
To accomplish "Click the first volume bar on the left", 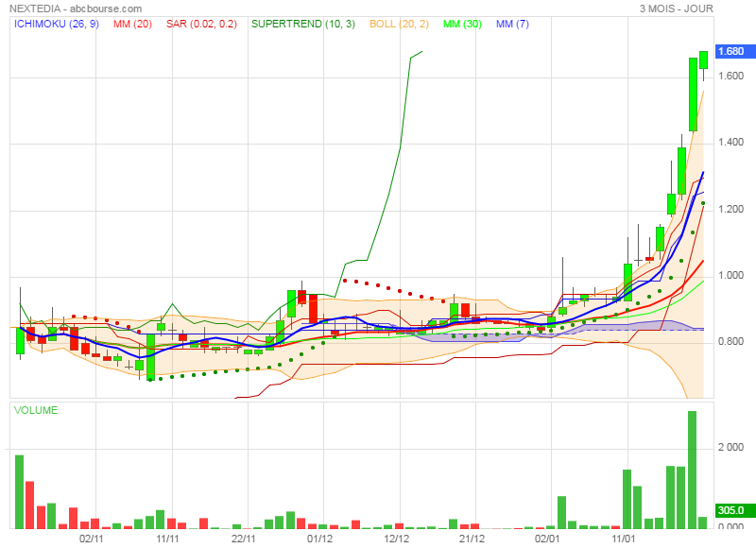I will [19, 491].
